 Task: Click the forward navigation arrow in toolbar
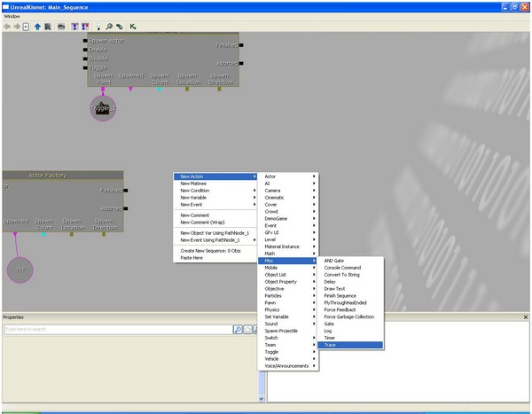pos(17,27)
